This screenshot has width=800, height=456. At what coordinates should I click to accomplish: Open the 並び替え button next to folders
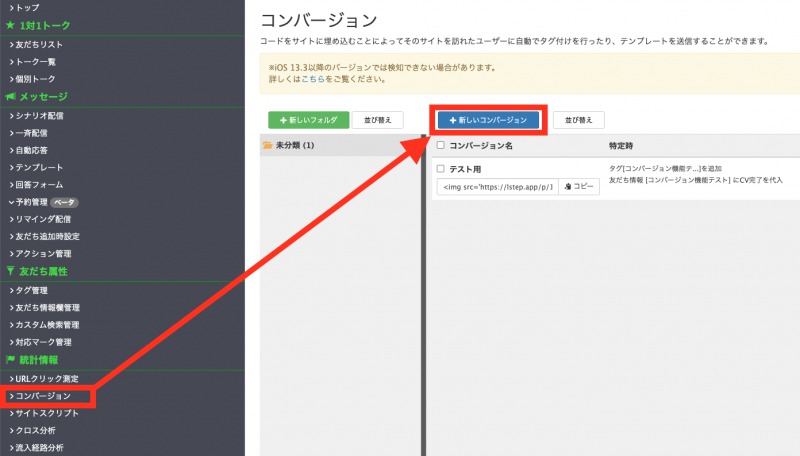pos(378,120)
